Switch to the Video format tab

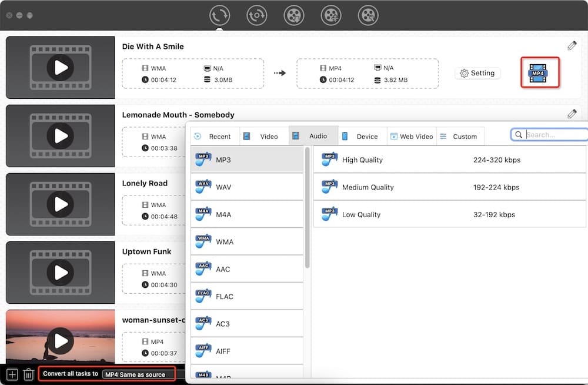coord(260,136)
